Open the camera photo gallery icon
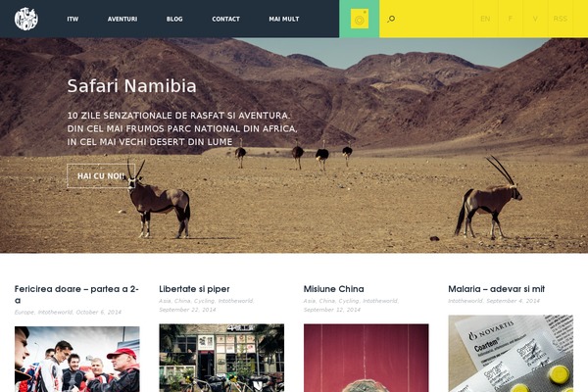The width and height of the screenshot is (588, 392). (x=360, y=19)
